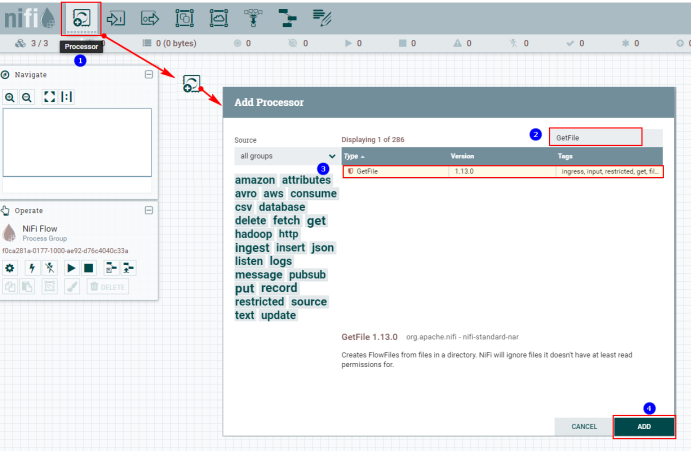Screen dimensions: 692x451
Task: Filter by the consume tag
Action: pos(313,194)
